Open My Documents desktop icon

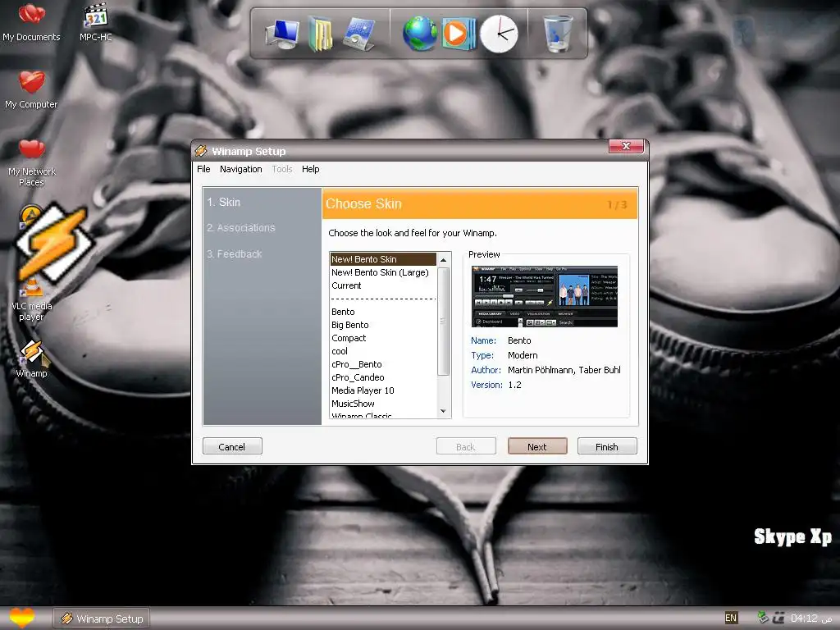pos(31,22)
